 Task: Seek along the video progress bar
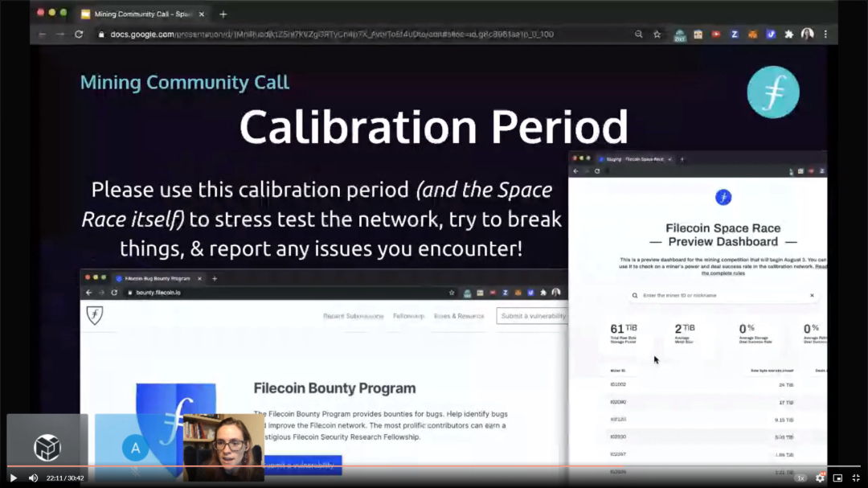(x=434, y=466)
